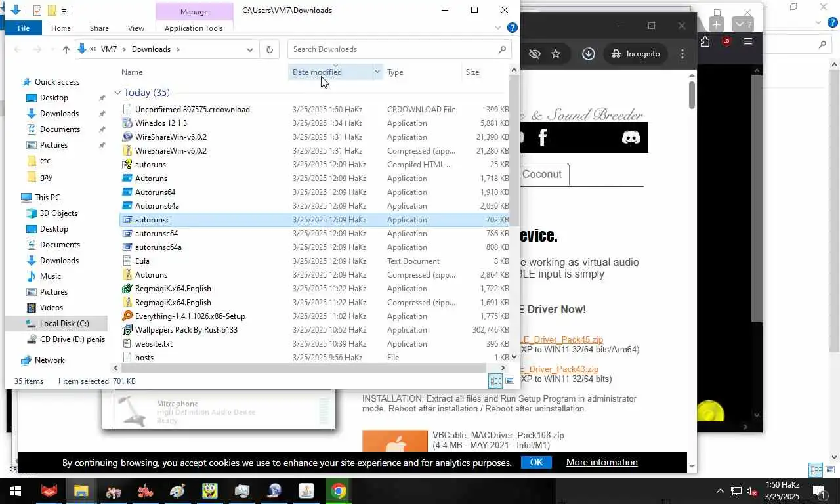
Task: Open extensions puzzle icon in background browser
Action: click(x=705, y=41)
